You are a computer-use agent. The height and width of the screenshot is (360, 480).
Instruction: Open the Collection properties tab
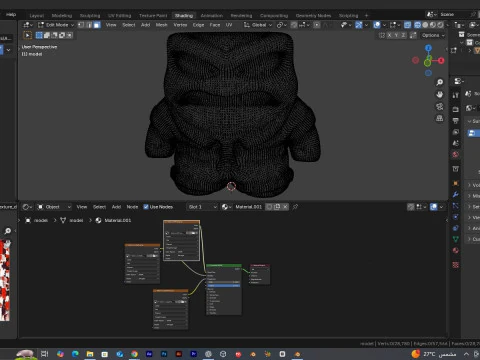[456, 169]
